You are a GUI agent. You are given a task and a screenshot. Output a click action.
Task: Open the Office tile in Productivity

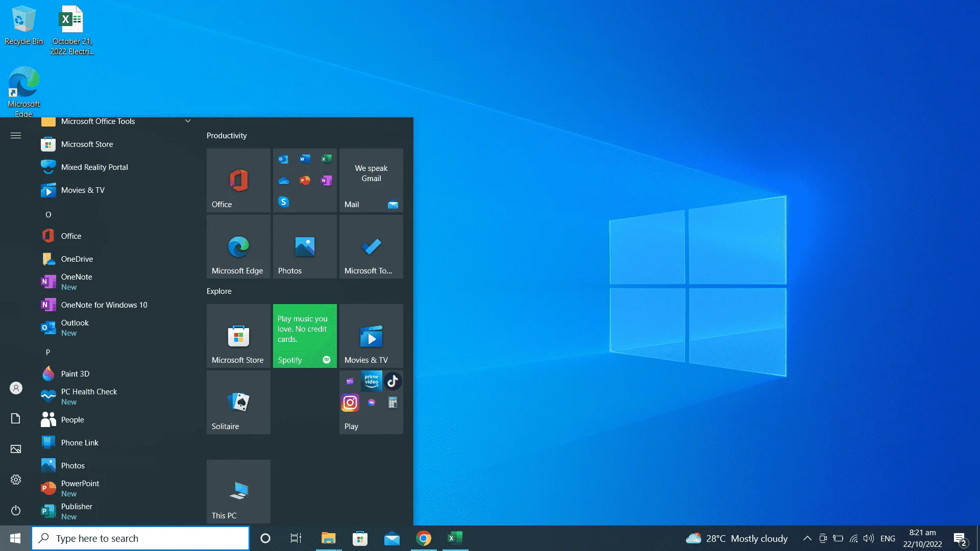238,180
